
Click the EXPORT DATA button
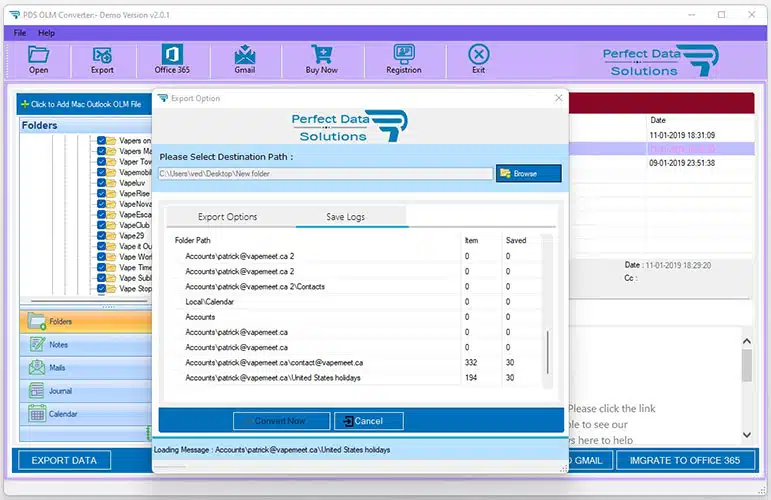click(64, 460)
